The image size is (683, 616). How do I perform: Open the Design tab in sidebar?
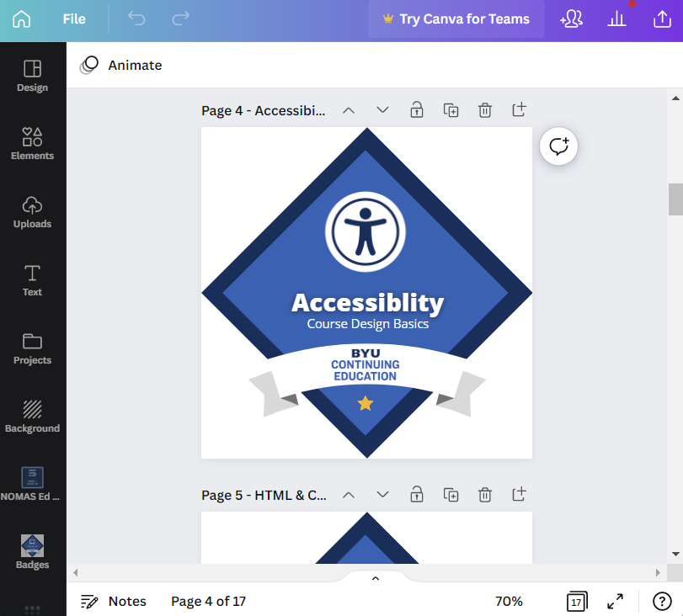pyautogui.click(x=32, y=75)
